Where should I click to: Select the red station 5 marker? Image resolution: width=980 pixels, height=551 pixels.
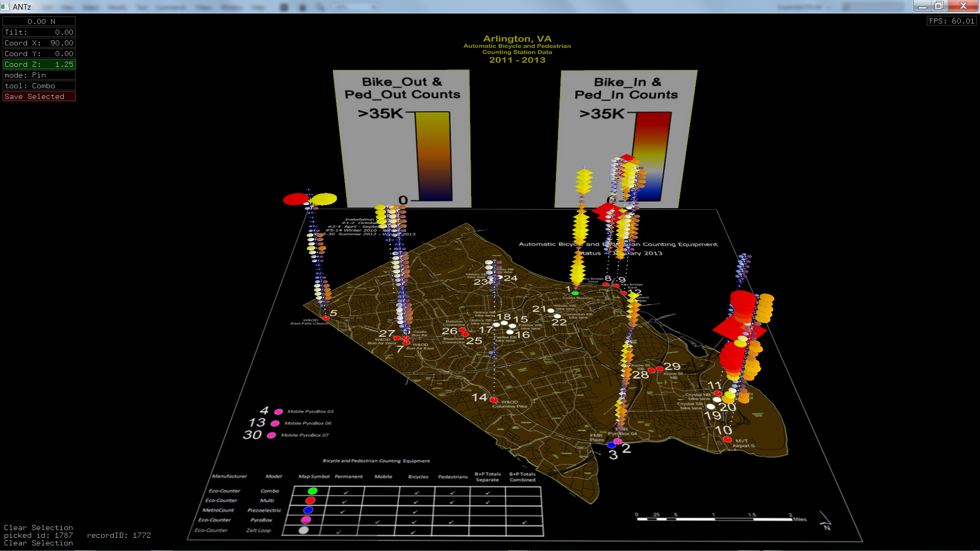326,318
